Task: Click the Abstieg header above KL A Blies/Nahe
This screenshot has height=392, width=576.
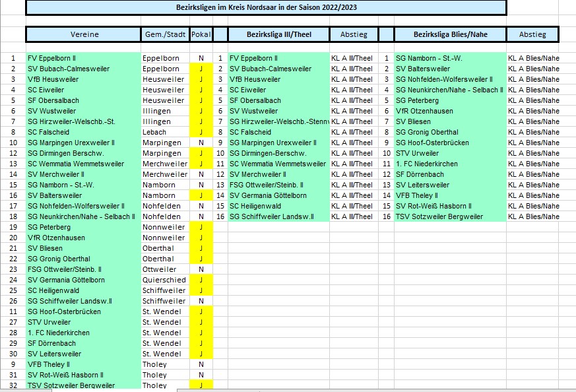Action: point(532,34)
